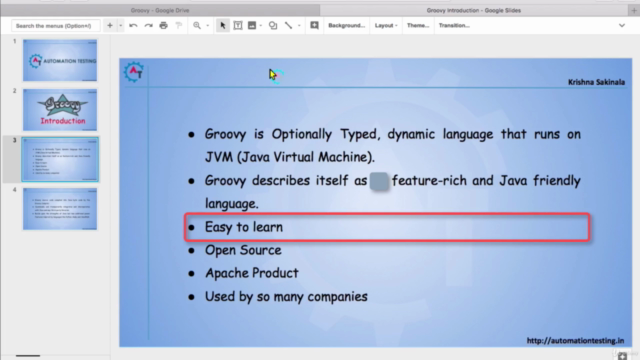Click the 'Easy to learn' bullet text

[244, 227]
